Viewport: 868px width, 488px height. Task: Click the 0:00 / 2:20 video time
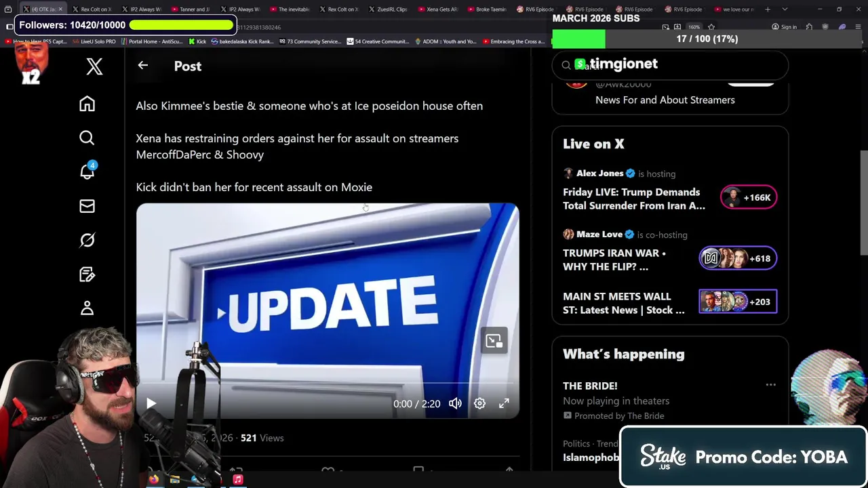coord(416,403)
